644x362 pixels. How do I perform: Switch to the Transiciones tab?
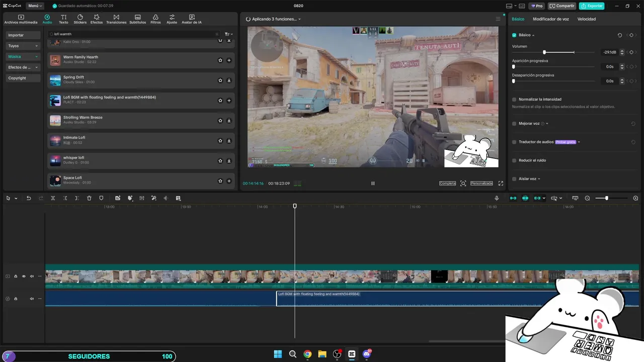click(116, 19)
